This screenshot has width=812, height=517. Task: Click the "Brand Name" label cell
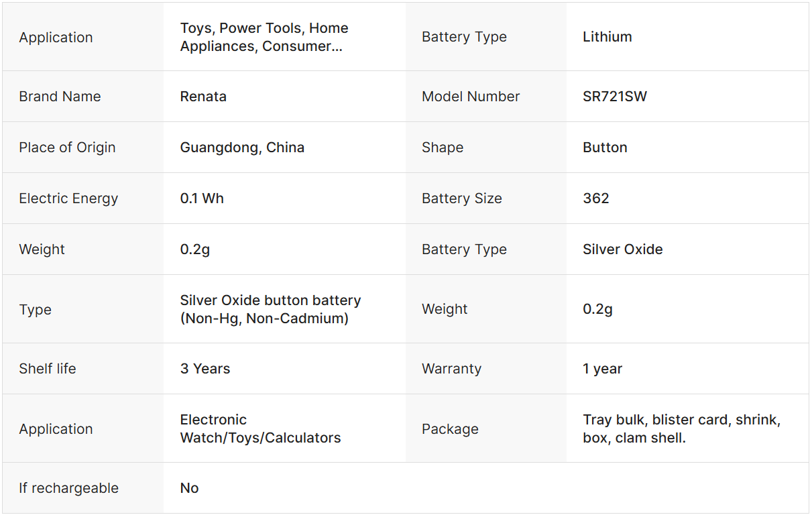point(60,97)
